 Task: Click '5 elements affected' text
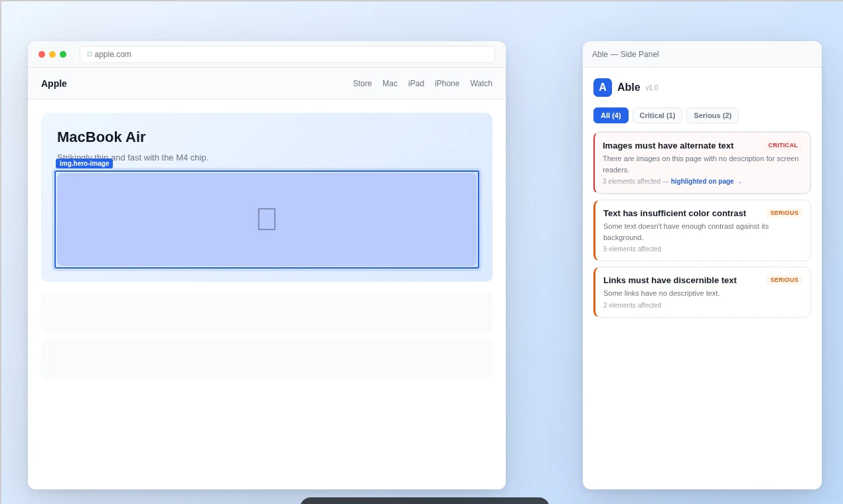tap(632, 249)
